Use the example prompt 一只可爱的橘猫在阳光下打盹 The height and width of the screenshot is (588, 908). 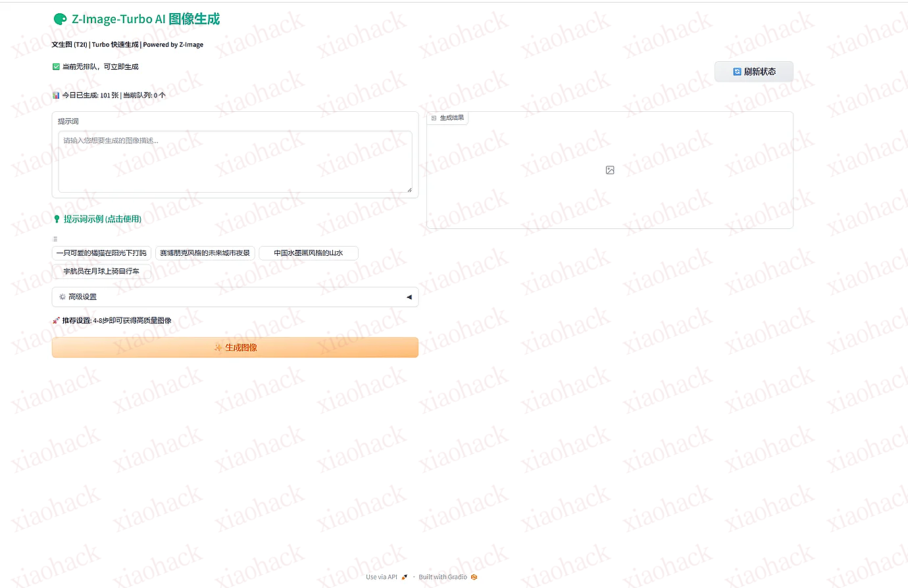101,253
